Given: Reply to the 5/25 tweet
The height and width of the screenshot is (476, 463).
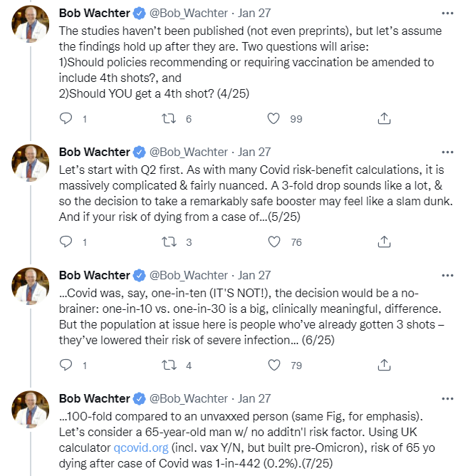Looking at the screenshot, I should 66,242.
